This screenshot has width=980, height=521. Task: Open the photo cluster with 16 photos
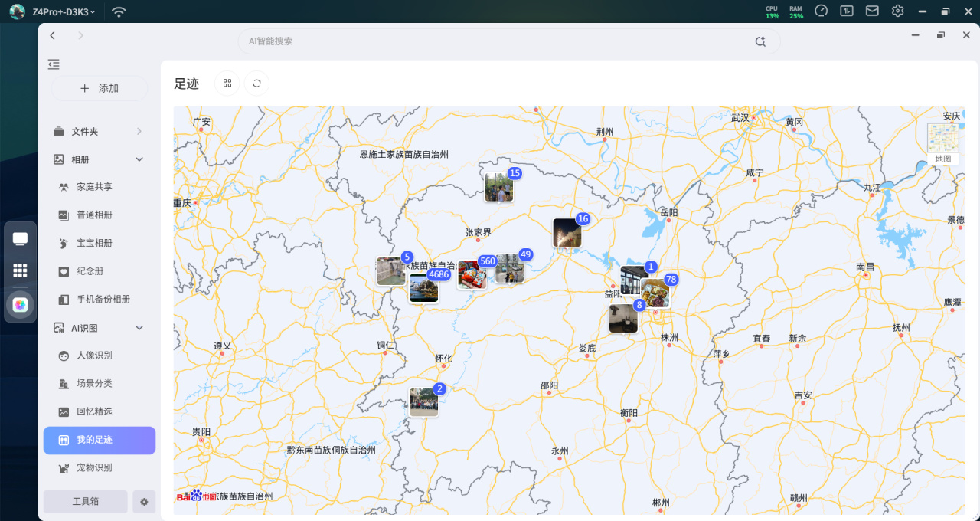pyautogui.click(x=567, y=233)
